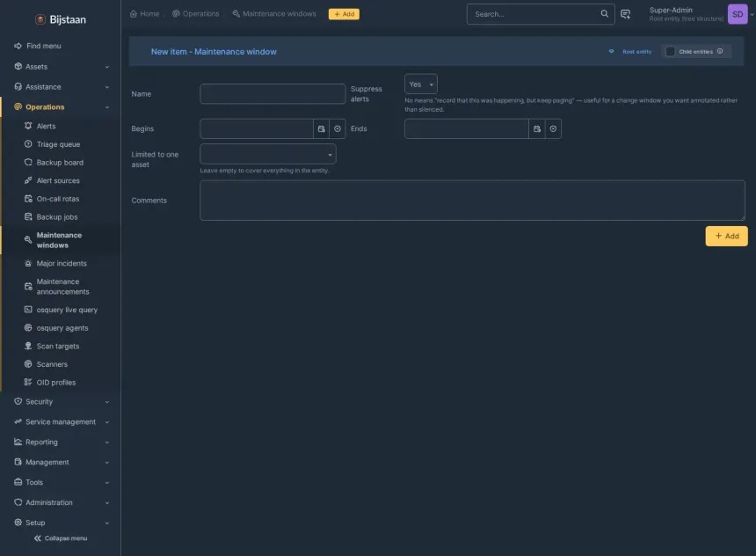Click the search magnifier icon

pos(604,13)
